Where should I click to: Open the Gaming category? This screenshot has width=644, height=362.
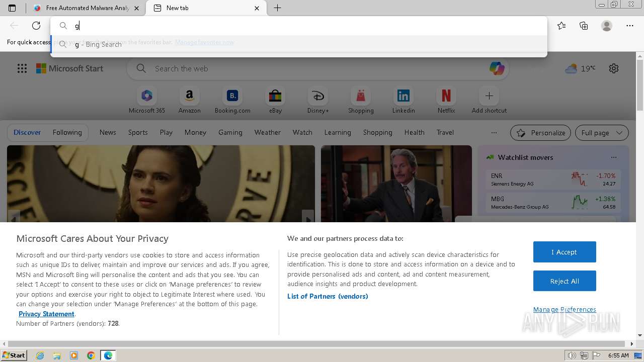coord(230,132)
